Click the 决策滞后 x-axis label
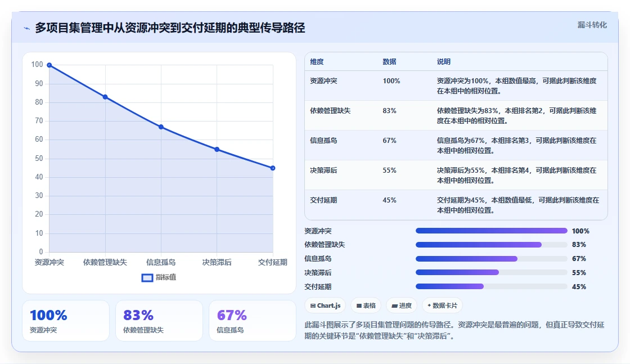This screenshot has height=364, width=630. click(217, 262)
